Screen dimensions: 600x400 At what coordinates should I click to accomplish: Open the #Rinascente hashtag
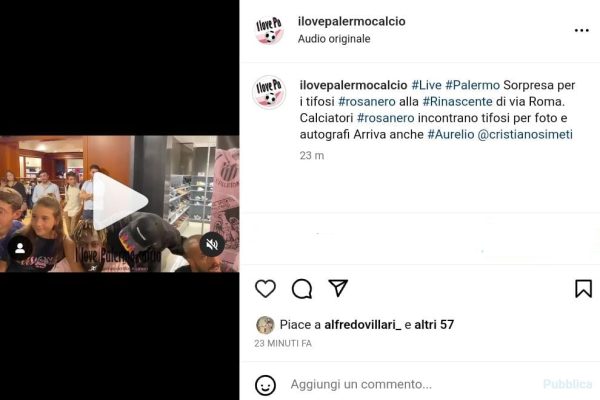click(x=457, y=101)
